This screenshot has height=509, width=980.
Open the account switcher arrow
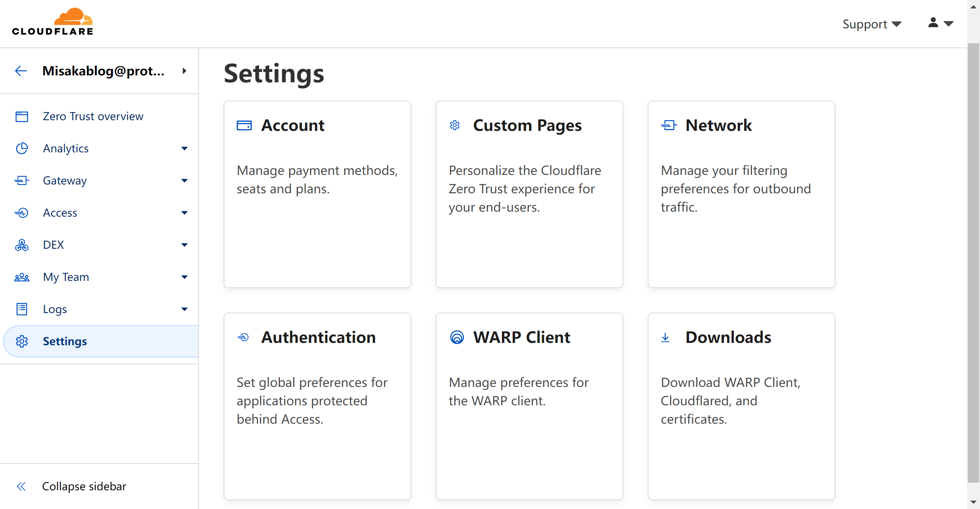point(185,71)
